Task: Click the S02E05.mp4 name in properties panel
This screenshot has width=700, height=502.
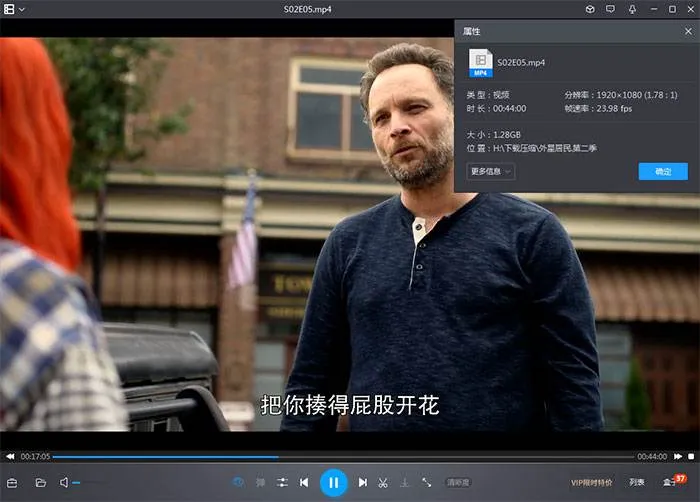Action: pyautogui.click(x=521, y=63)
